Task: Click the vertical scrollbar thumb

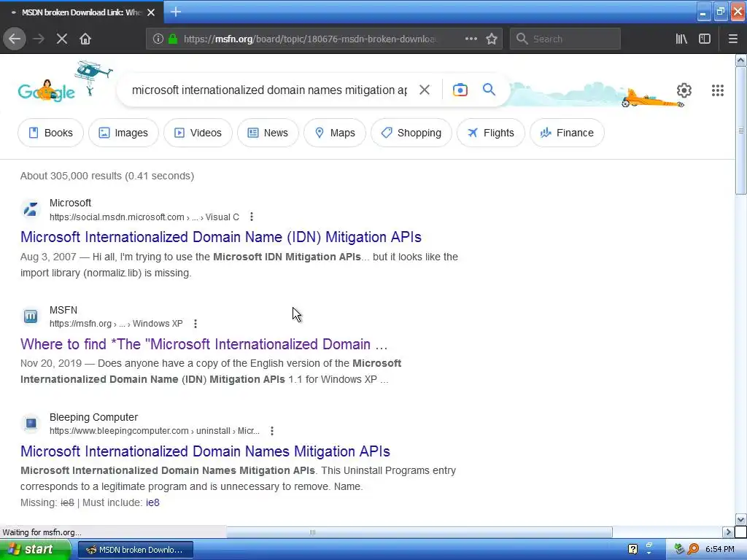Action: (x=740, y=131)
